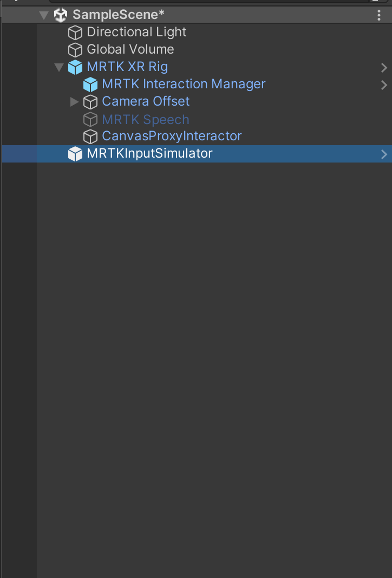Viewport: 392px width, 578px height.
Task: Click the MRTK XR Rig prefab icon
Action: click(x=75, y=67)
